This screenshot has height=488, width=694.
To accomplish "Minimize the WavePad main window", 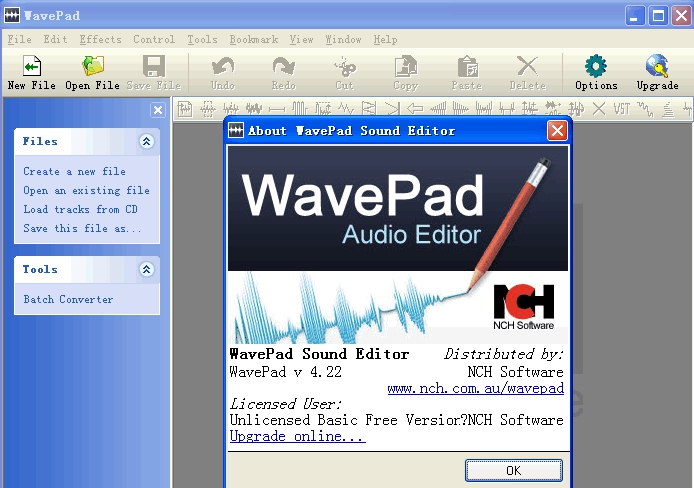I will click(635, 16).
